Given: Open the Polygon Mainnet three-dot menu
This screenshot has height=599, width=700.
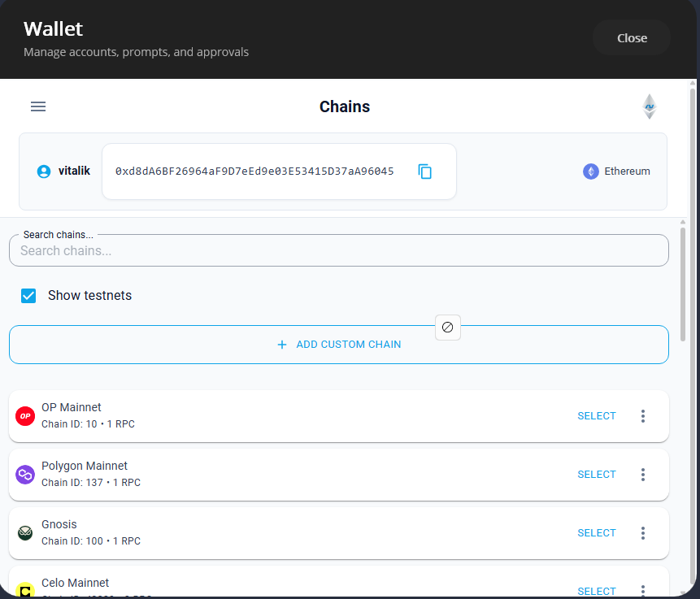Looking at the screenshot, I should (643, 474).
